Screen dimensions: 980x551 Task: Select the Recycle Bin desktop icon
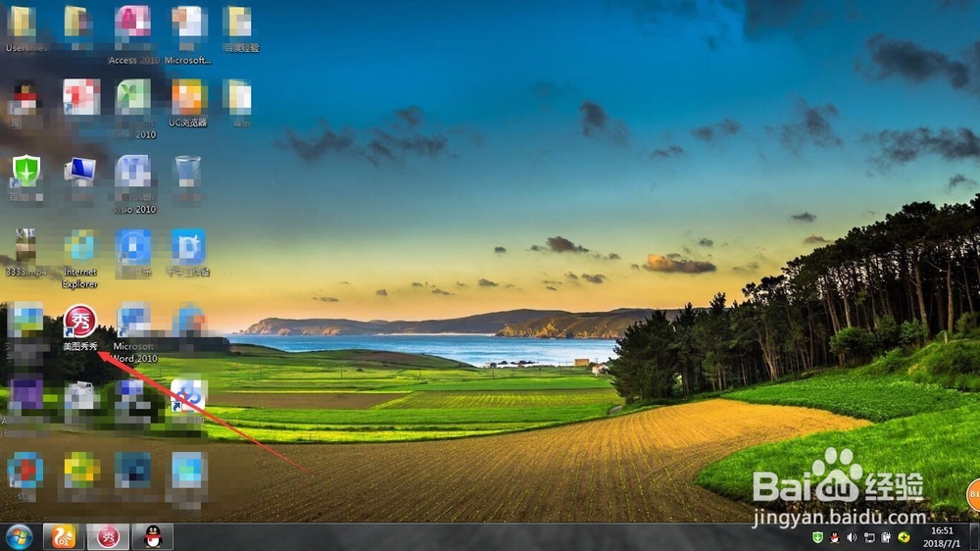pyautogui.click(x=187, y=180)
